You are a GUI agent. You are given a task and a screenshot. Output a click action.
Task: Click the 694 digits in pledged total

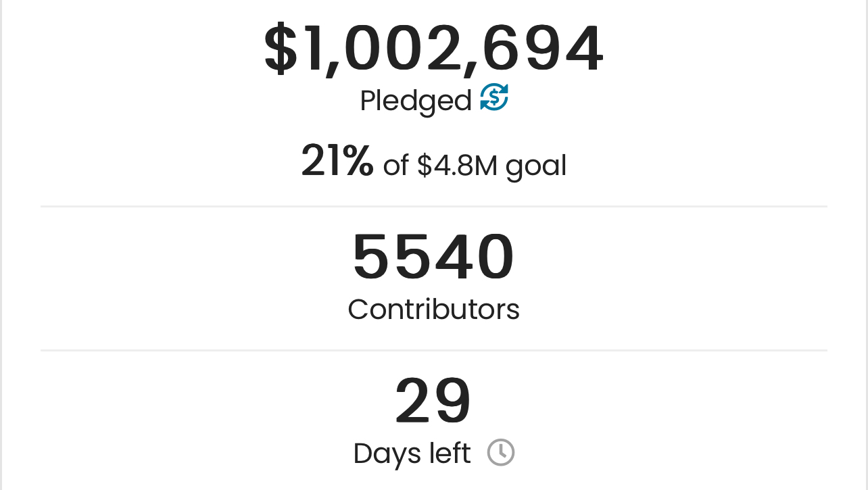[x=544, y=49]
